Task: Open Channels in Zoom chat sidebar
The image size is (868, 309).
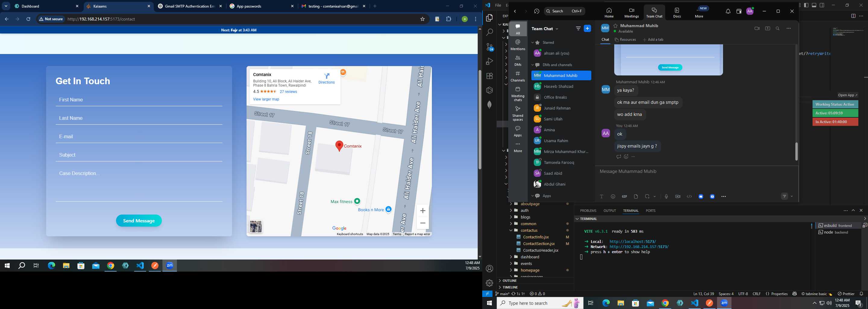Action: (518, 77)
